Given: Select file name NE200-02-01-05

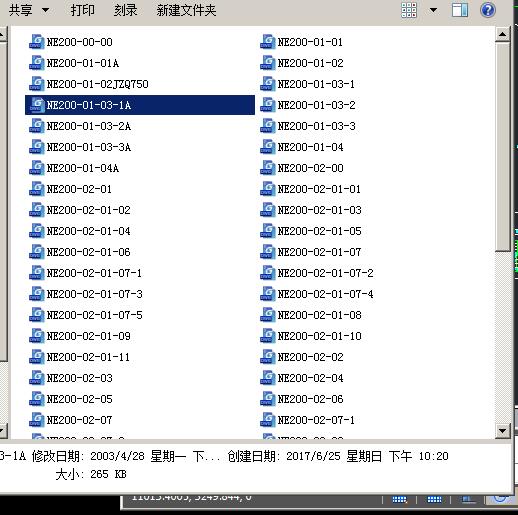Looking at the screenshot, I should point(319,231).
